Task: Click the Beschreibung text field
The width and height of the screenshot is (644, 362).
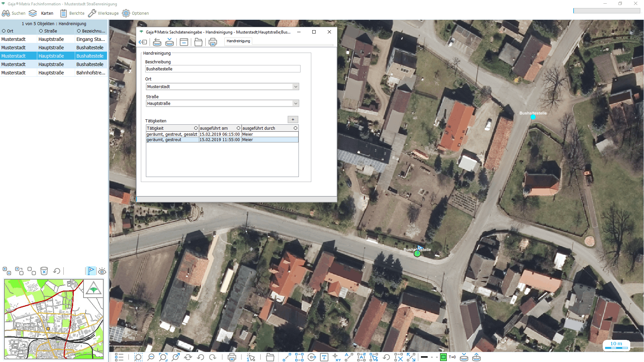Action: tap(223, 69)
